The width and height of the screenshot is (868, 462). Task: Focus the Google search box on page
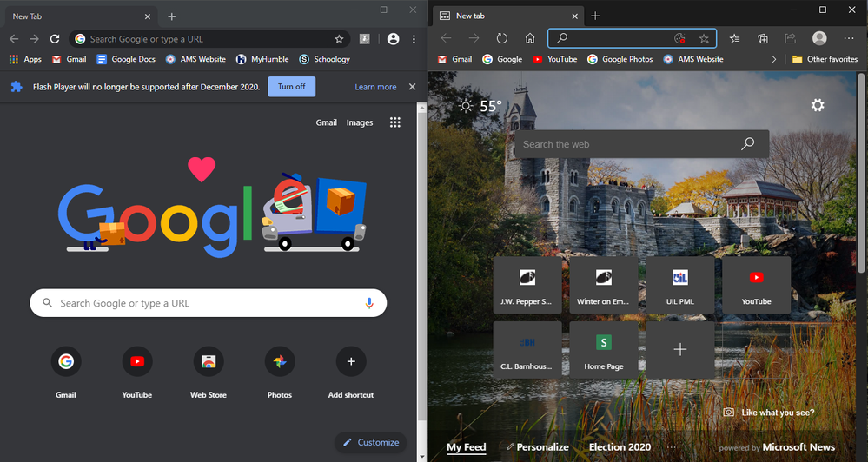tap(209, 303)
